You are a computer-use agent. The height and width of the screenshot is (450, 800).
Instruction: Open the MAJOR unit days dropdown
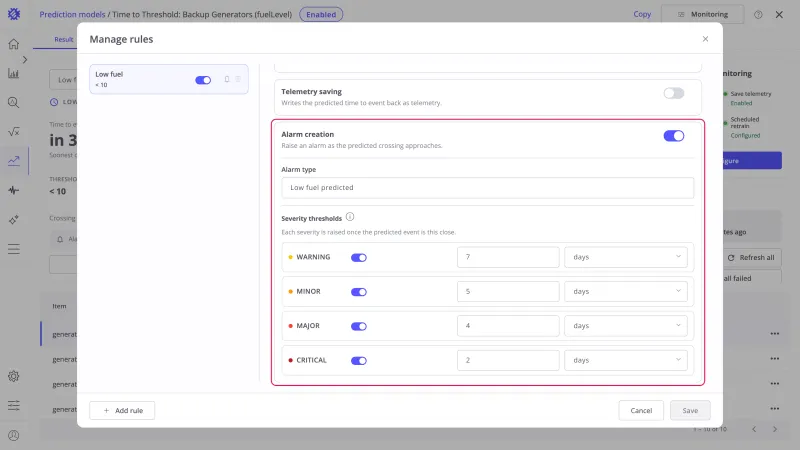tap(626, 326)
